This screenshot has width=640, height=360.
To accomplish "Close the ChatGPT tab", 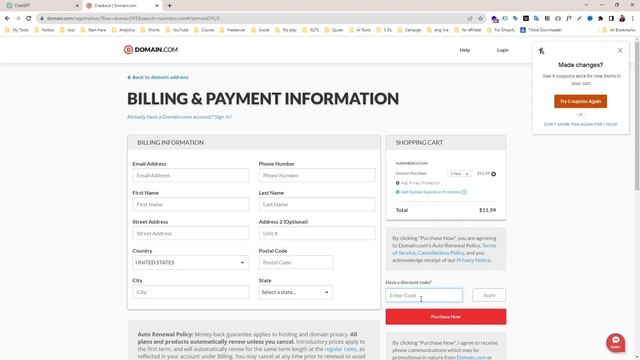I will tap(77, 6).
